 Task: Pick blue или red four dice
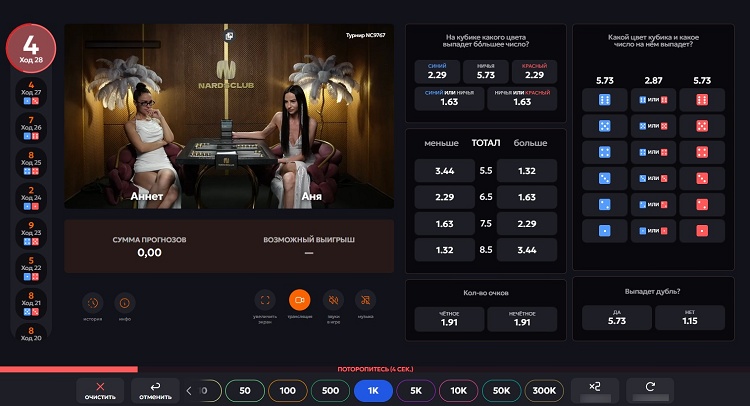(653, 152)
